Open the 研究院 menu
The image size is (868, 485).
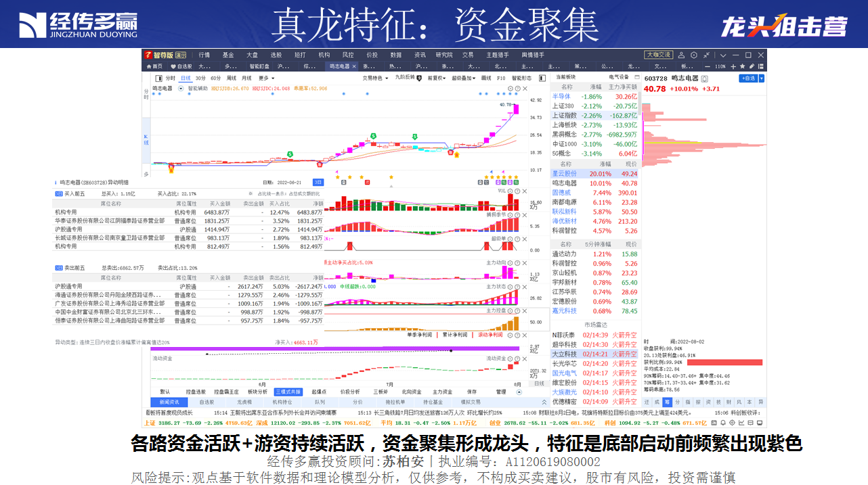(444, 55)
